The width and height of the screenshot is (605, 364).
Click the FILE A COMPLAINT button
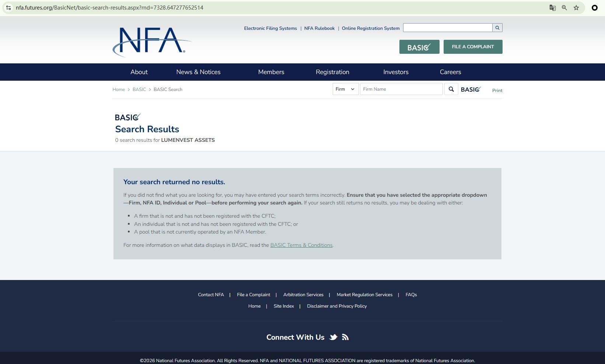click(x=473, y=47)
